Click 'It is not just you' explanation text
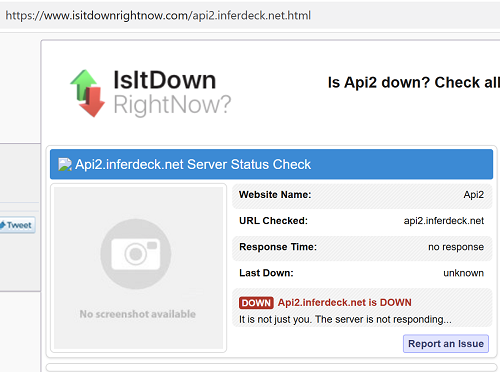The width and height of the screenshot is (500, 372). click(x=345, y=319)
